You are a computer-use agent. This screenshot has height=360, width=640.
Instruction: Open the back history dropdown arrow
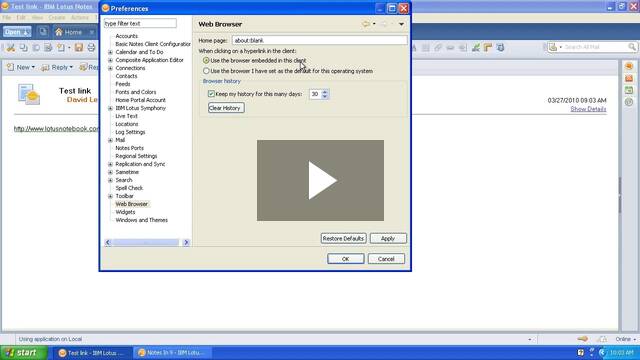click(x=374, y=24)
